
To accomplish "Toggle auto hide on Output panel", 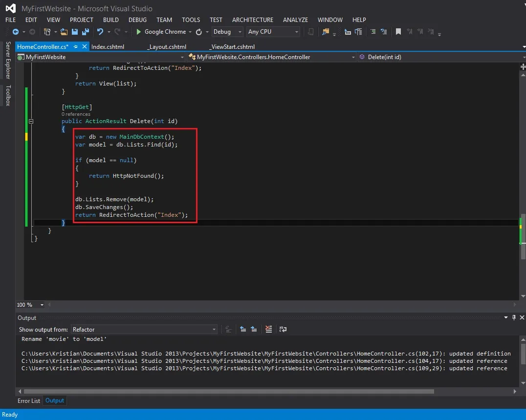I will (x=514, y=317).
